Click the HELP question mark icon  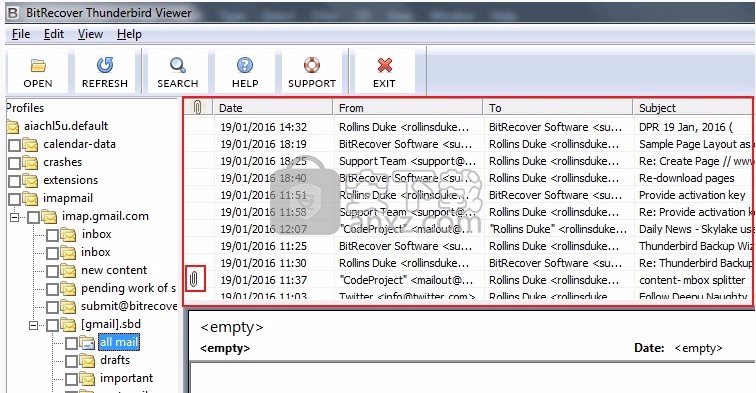pos(245,65)
